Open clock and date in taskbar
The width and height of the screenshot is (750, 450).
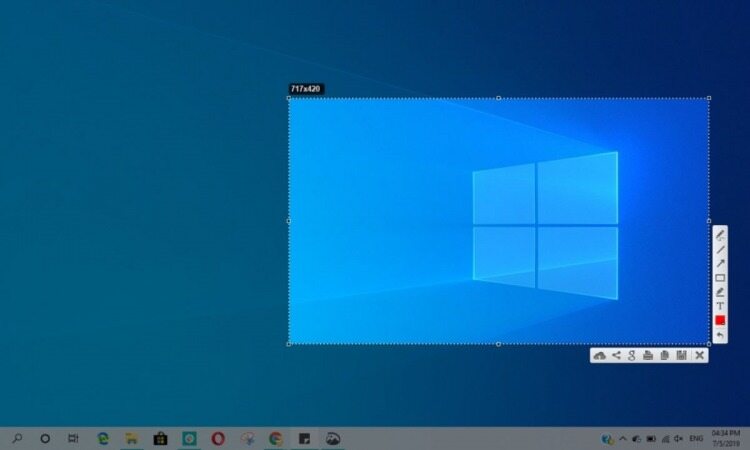[x=726, y=438]
